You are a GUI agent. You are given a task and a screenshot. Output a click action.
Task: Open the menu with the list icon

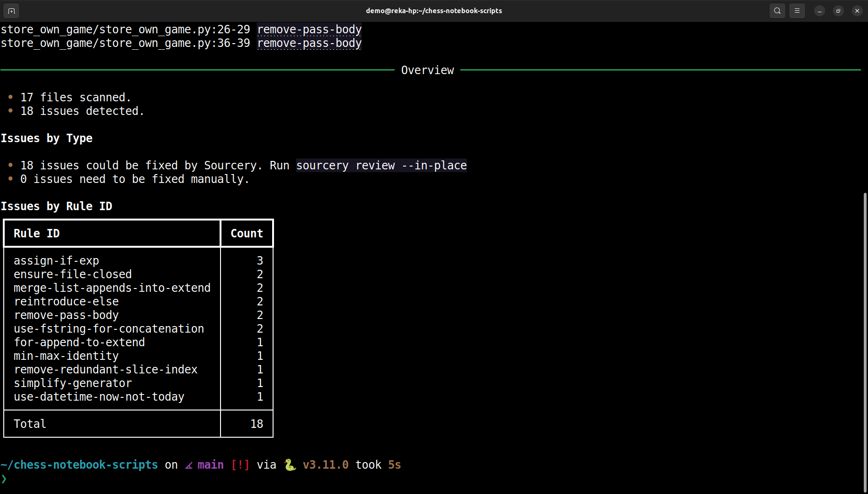[797, 10]
